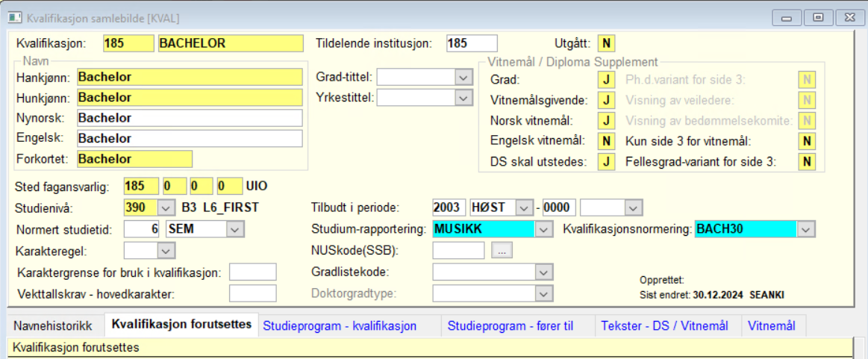Open the Studieprogram - fører til tab

[x=511, y=326]
